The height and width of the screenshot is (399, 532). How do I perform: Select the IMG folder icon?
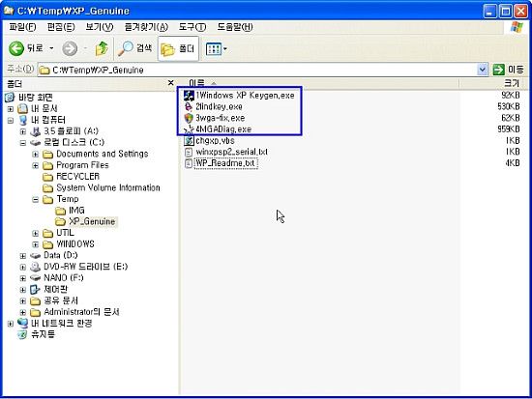[60, 211]
